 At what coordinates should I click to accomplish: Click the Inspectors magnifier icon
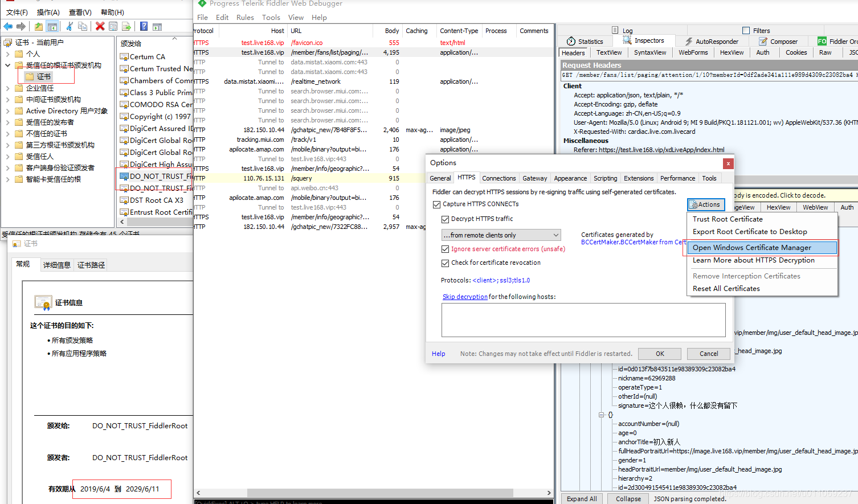[627, 40]
